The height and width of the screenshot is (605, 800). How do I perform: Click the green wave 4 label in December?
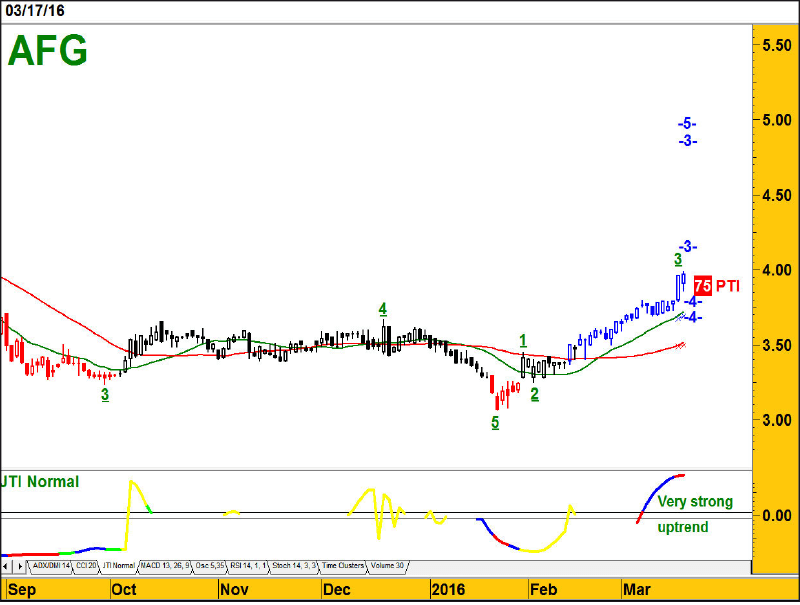[383, 309]
